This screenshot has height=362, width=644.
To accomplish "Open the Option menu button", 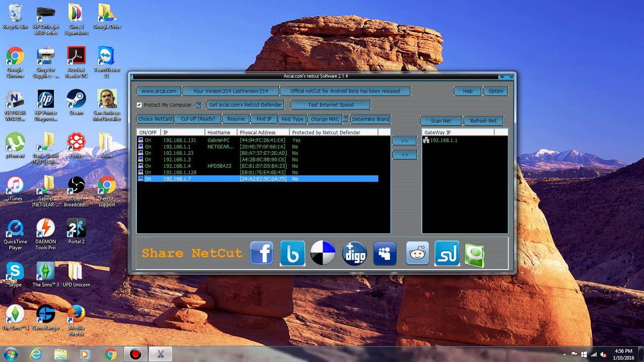I will (496, 91).
